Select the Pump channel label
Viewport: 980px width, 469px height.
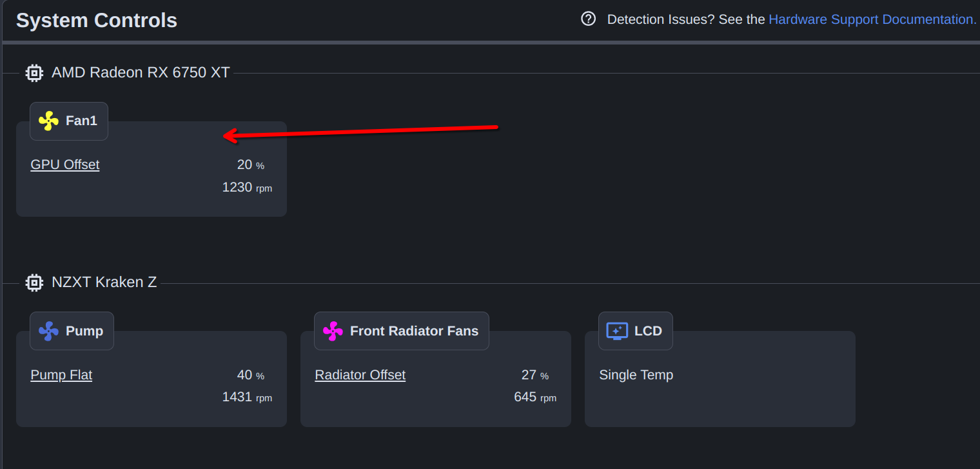click(84, 331)
